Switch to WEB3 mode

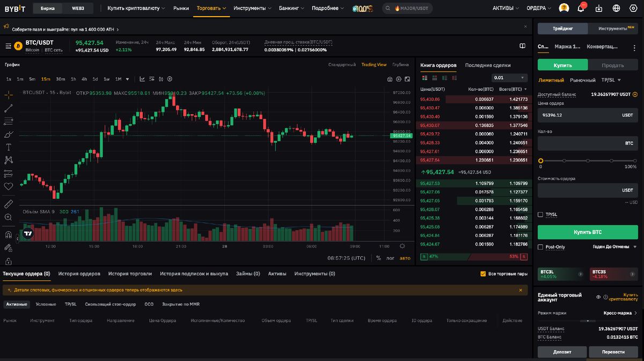tap(78, 8)
